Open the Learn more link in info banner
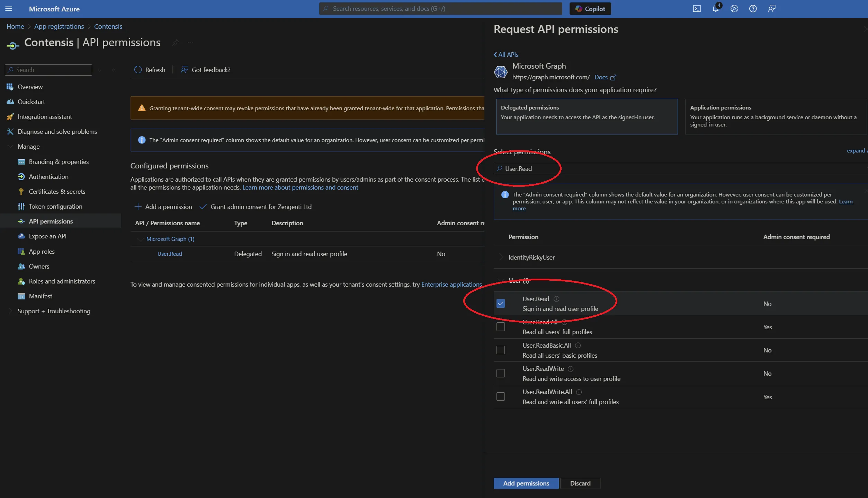The image size is (868, 498). [x=846, y=201]
